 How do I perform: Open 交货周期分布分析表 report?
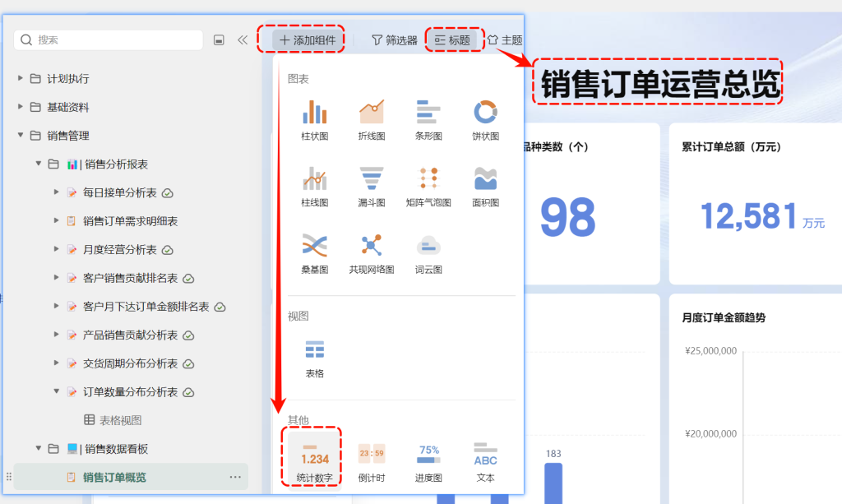(131, 363)
